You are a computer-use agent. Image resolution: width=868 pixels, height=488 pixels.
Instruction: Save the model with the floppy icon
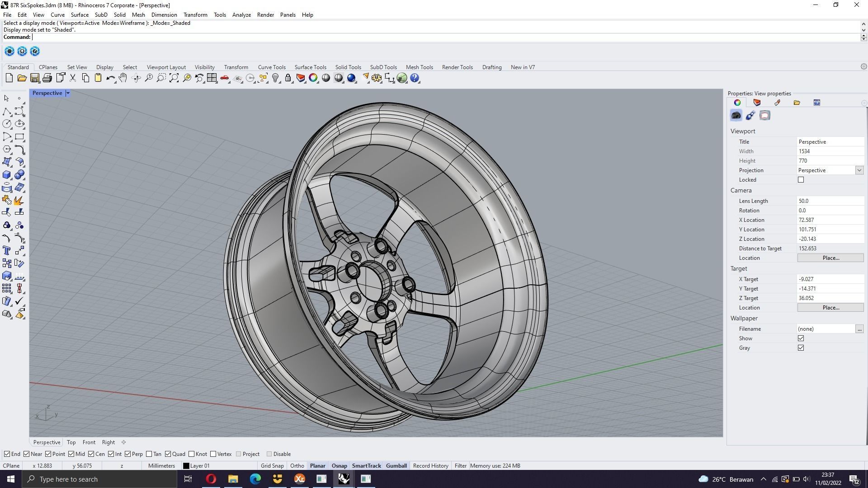(34, 78)
